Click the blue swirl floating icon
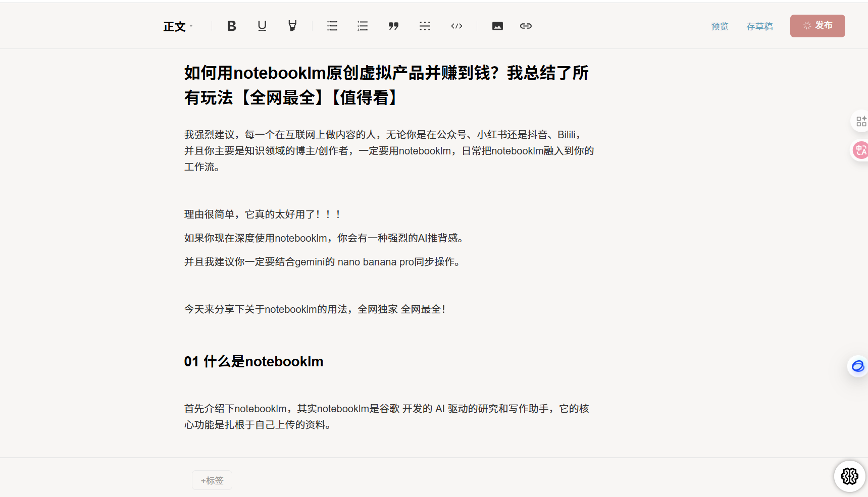868x497 pixels. tap(857, 366)
